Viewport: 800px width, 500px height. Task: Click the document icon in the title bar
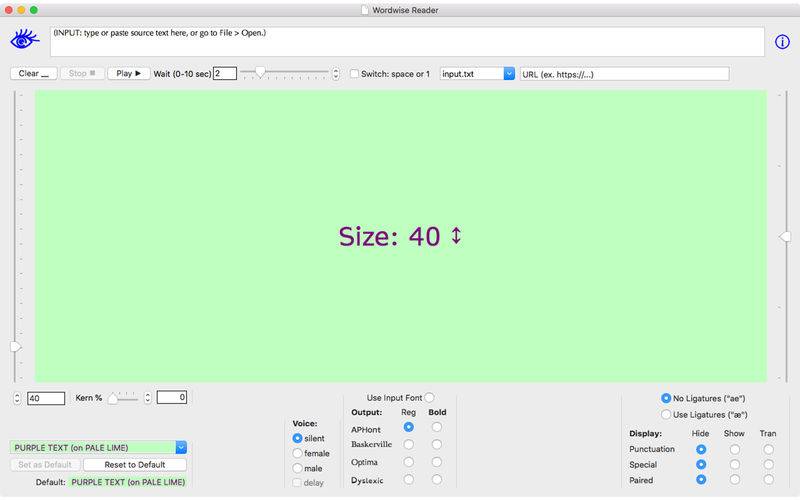point(365,10)
